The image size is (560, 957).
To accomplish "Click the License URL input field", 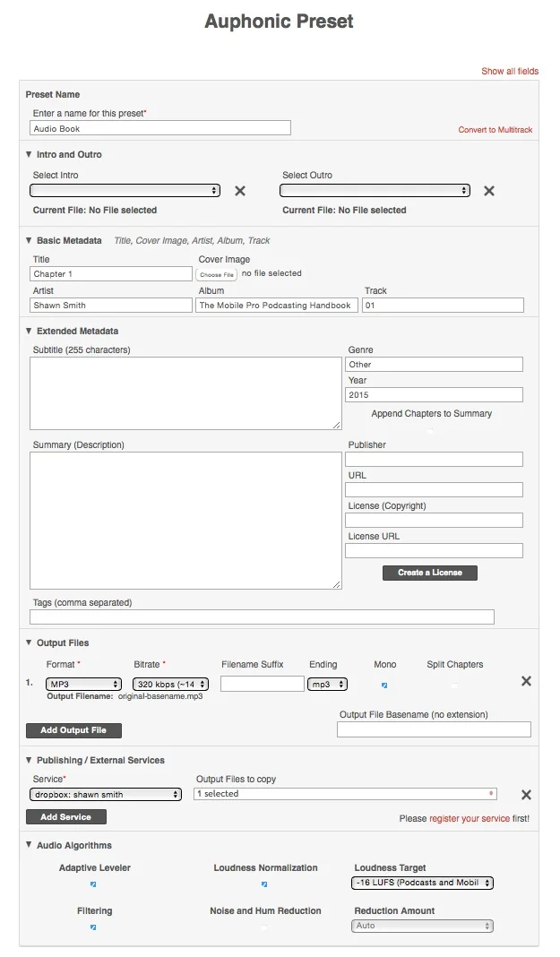I will pos(435,551).
